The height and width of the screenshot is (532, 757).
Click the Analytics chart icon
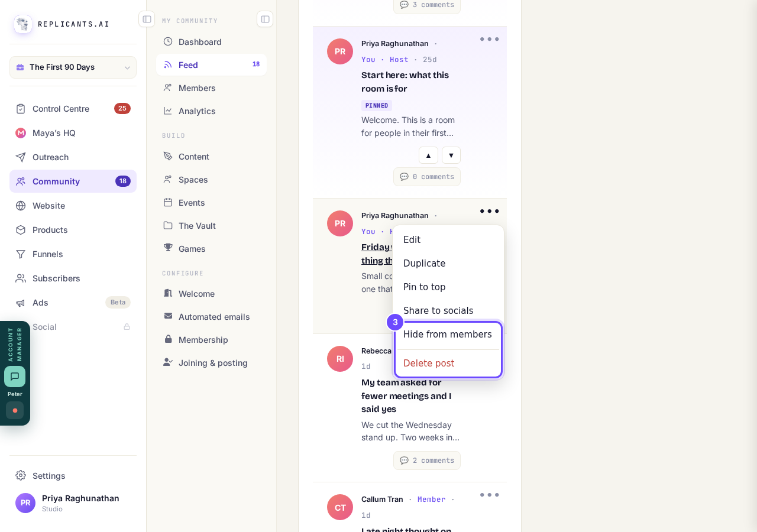tap(168, 111)
